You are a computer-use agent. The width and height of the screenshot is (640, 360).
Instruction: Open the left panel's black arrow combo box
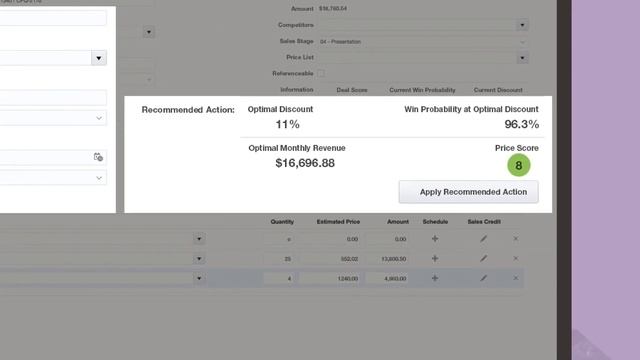click(x=98, y=58)
